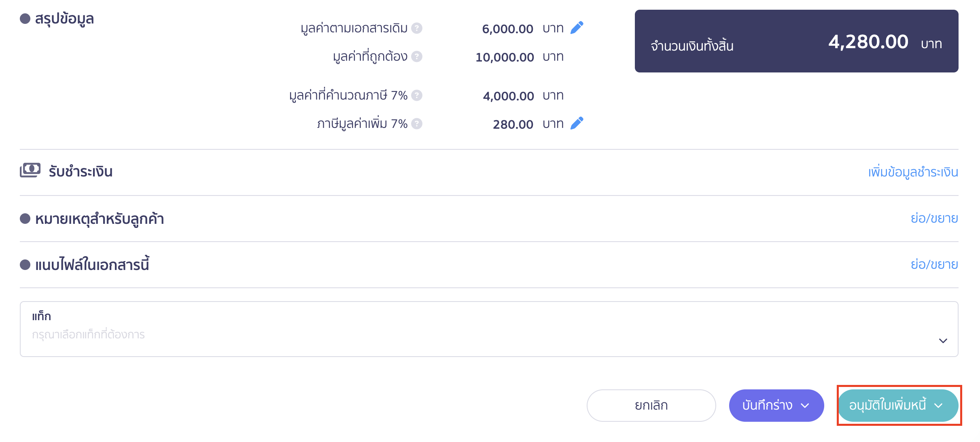This screenshot has height=442, width=980.
Task: Open the อนุมัติใบเพิ่มหนี้ dropdown arrow
Action: [x=938, y=406]
